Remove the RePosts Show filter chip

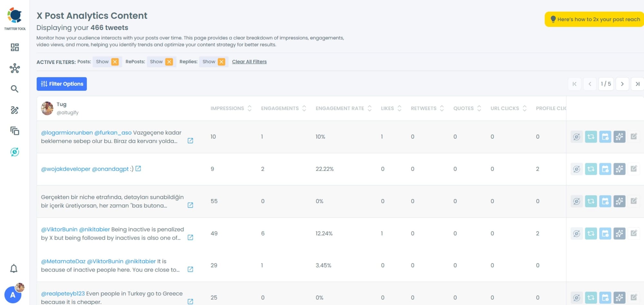click(169, 62)
